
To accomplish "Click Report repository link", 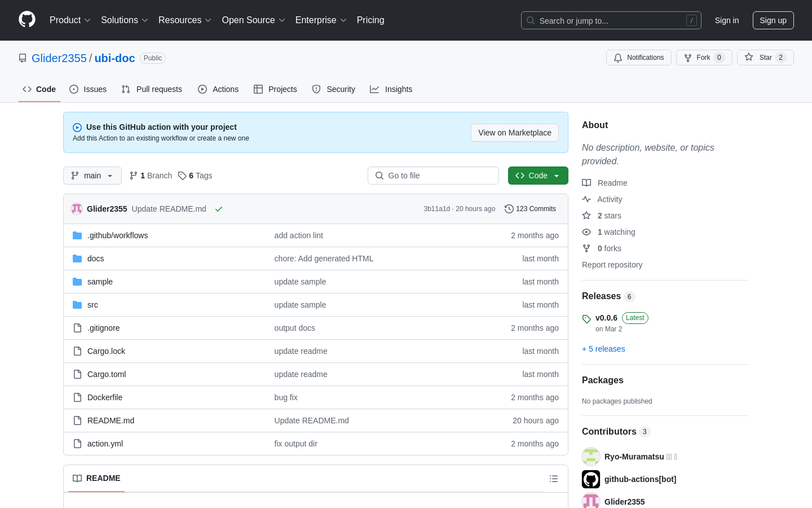I will (x=612, y=265).
